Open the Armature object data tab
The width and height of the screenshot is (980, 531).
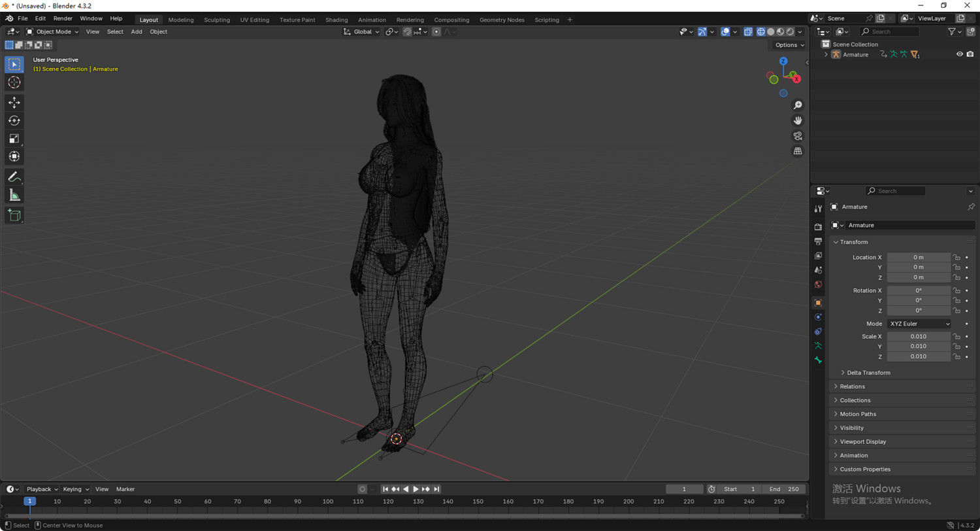click(818, 346)
